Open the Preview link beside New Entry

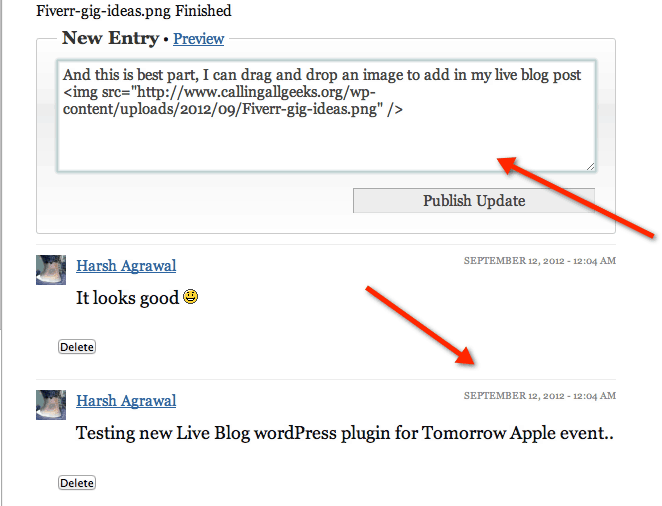[x=198, y=39]
